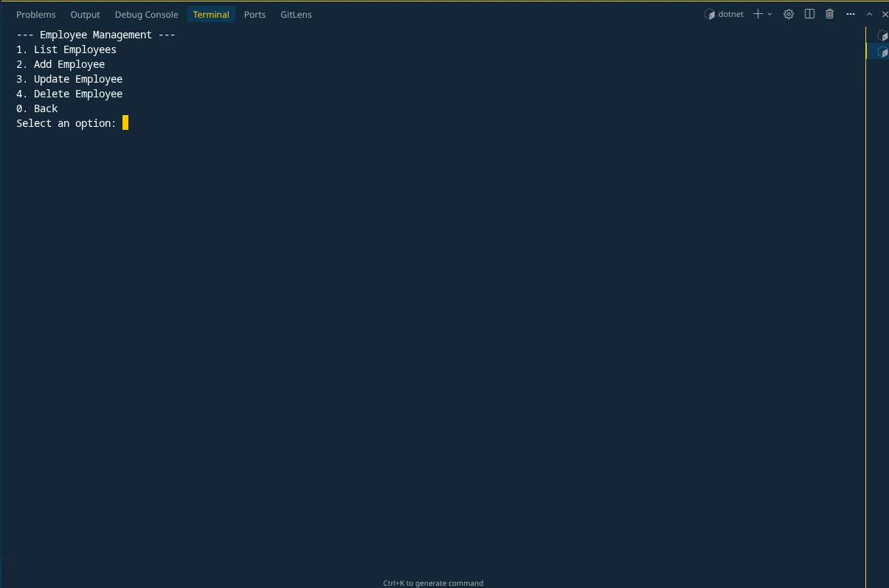Open the Ports tab
Image resolution: width=889 pixels, height=588 pixels.
[255, 14]
